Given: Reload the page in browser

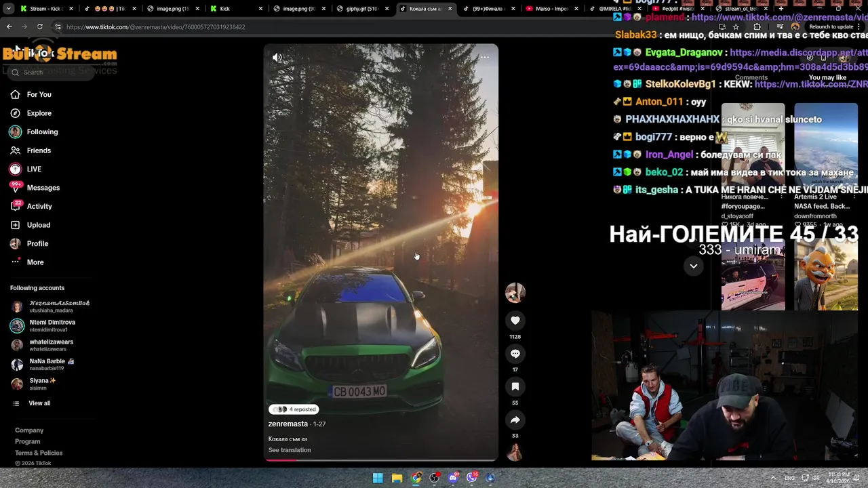Looking at the screenshot, I should pyautogui.click(x=40, y=27).
